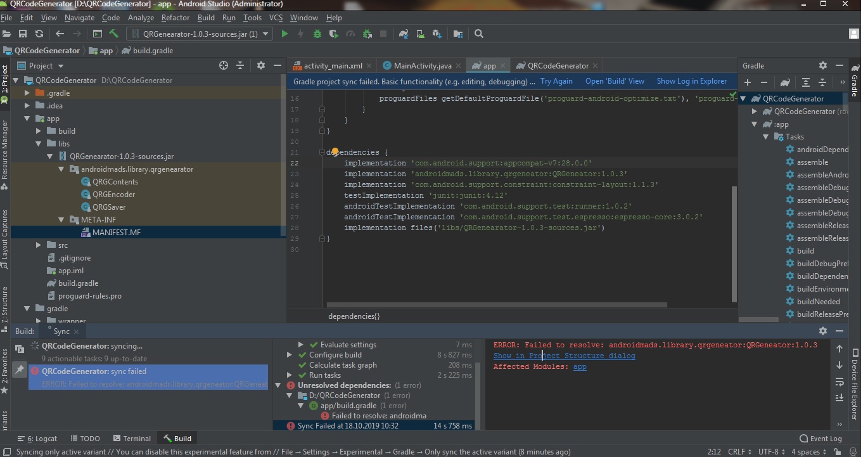Start debugging with the Debug bug icon
Image resolution: width=868 pixels, height=457 pixels.
click(x=317, y=34)
